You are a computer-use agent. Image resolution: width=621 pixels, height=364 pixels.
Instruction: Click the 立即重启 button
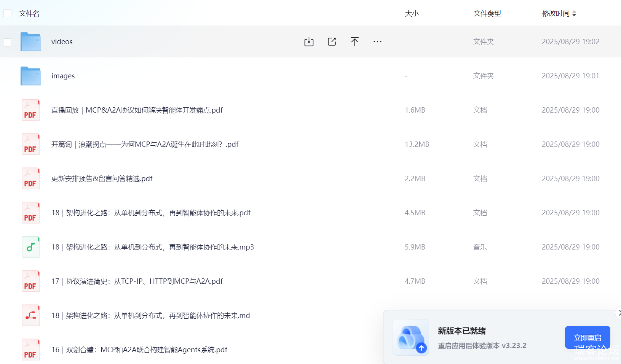[x=587, y=337]
